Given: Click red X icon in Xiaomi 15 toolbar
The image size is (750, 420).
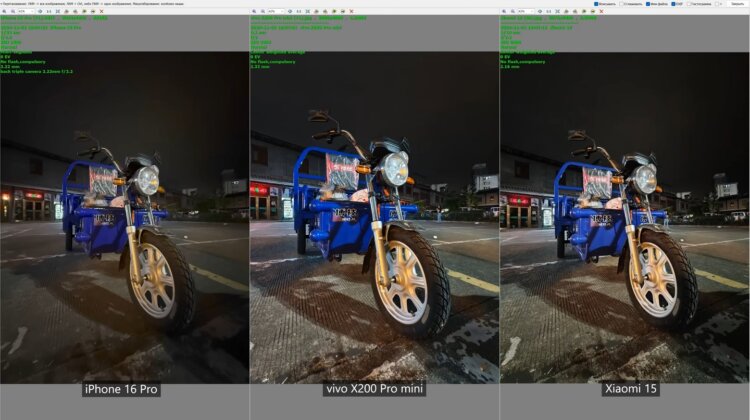Looking at the screenshot, I should tap(602, 11).
